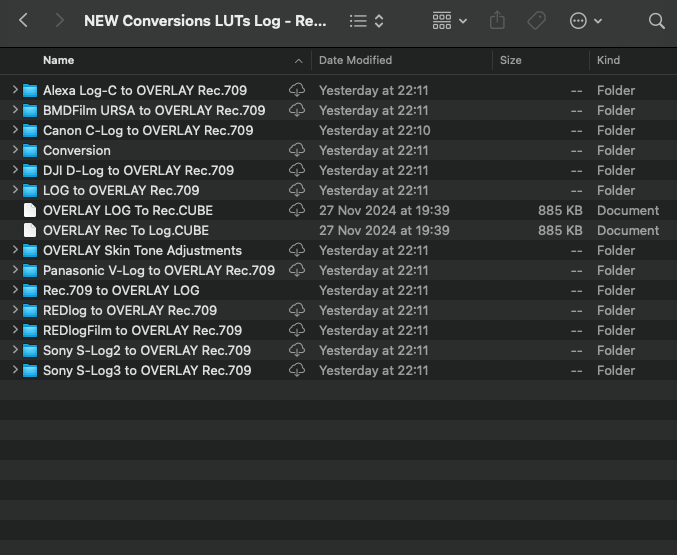Expand the Conversion folder disclosure arrow
The height and width of the screenshot is (555, 677).
click(x=15, y=150)
